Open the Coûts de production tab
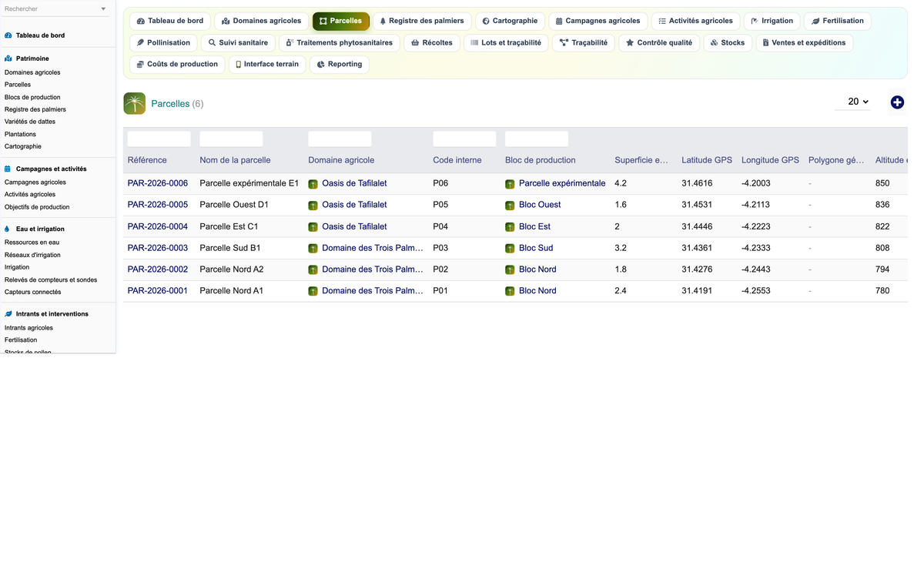The width and height of the screenshot is (924, 572). coord(177,64)
